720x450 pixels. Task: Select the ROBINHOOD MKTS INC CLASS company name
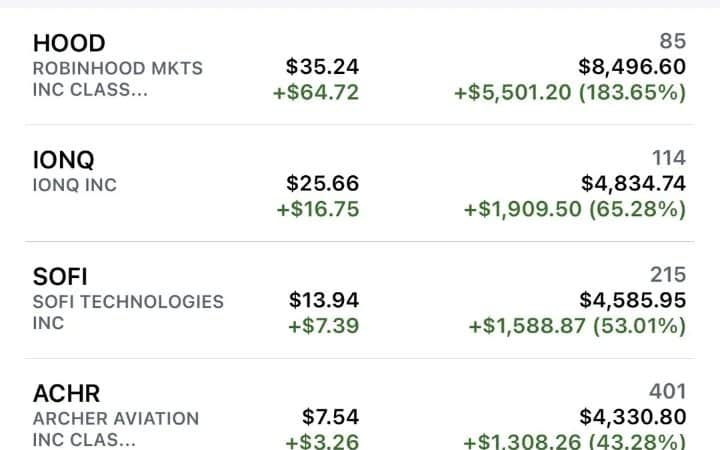click(x=118, y=79)
